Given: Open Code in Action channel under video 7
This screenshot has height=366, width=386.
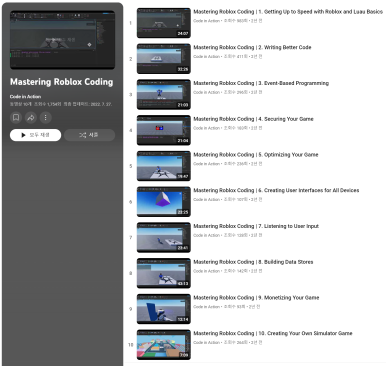Looking at the screenshot, I should coord(206,235).
